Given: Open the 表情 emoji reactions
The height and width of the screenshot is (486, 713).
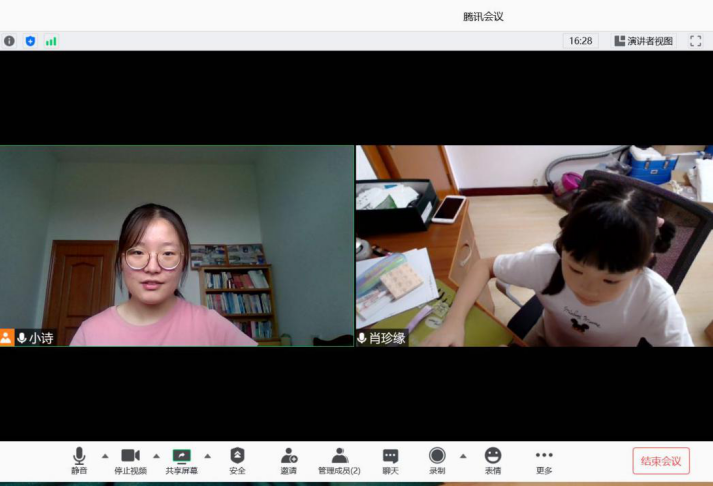Looking at the screenshot, I should pyautogui.click(x=493, y=460).
